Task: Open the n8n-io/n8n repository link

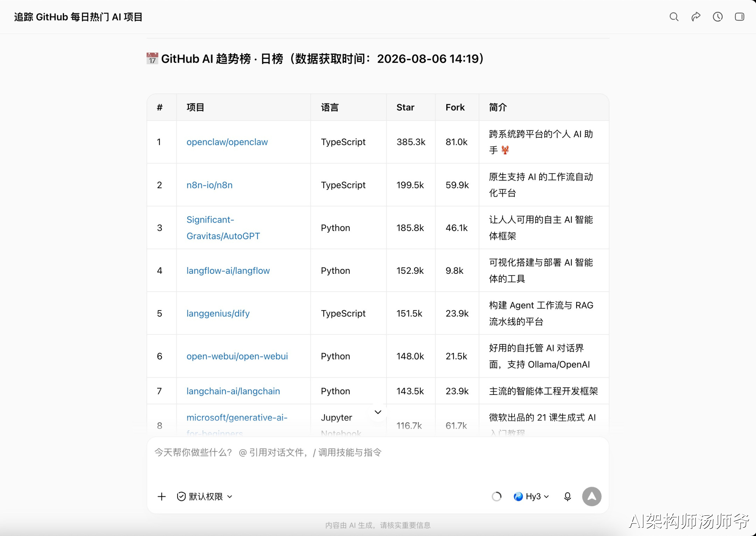Action: tap(209, 185)
